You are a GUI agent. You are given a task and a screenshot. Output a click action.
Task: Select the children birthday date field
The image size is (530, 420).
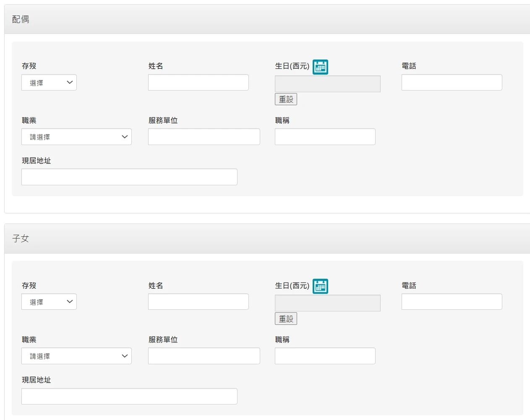click(327, 303)
